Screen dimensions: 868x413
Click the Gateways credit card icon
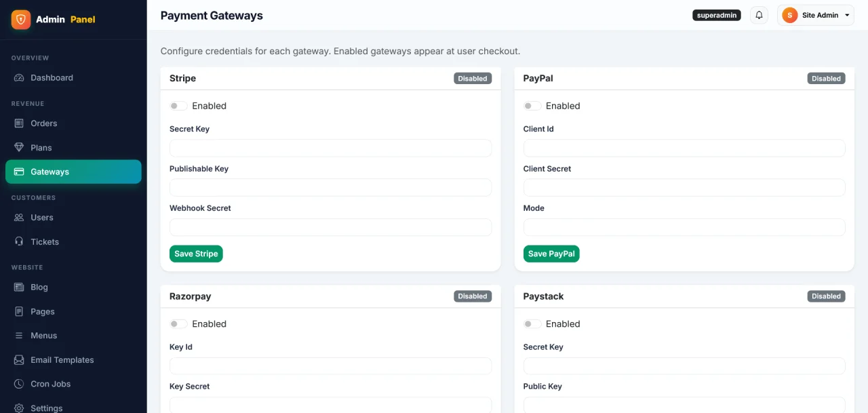(19, 172)
